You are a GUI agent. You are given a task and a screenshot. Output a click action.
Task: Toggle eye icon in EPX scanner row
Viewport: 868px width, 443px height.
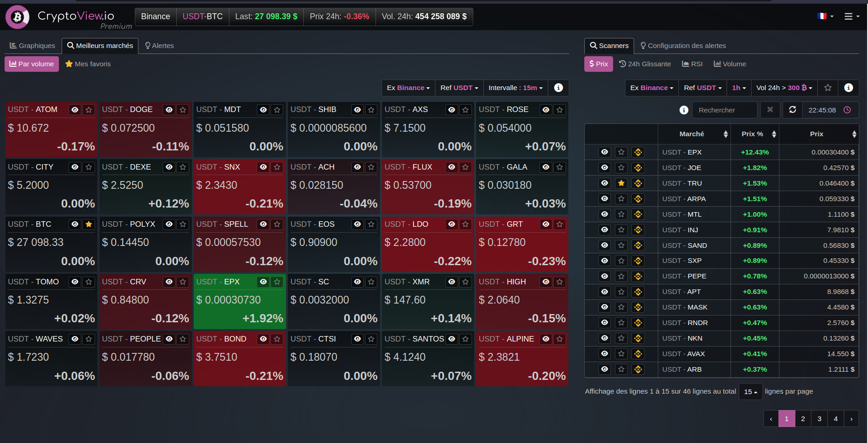[605, 152]
